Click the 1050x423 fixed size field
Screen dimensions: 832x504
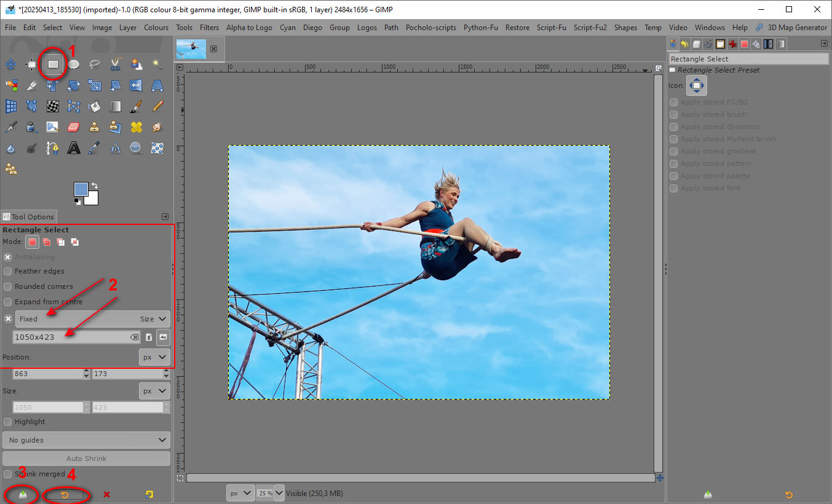(x=71, y=337)
